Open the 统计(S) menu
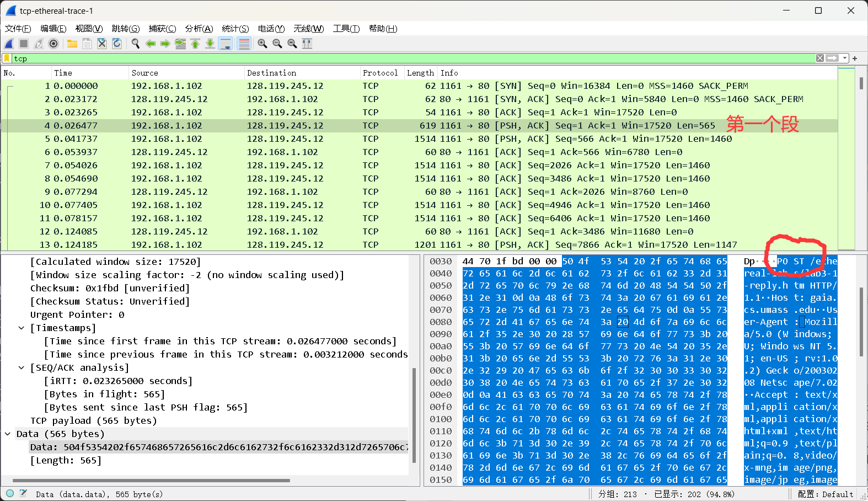 point(235,29)
